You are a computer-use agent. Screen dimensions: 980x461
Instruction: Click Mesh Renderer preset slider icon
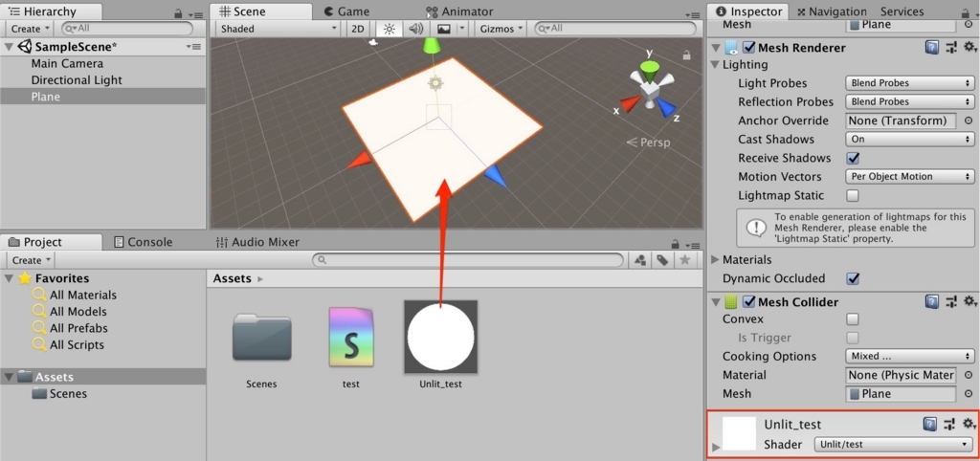tap(950, 48)
